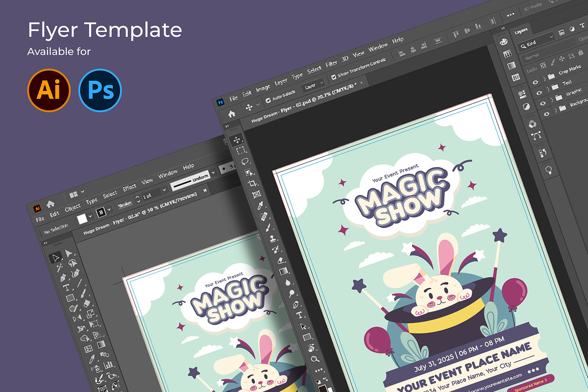588x392 pixels.
Task: Close the Flyer - 02.ai document tab
Action: (205, 190)
